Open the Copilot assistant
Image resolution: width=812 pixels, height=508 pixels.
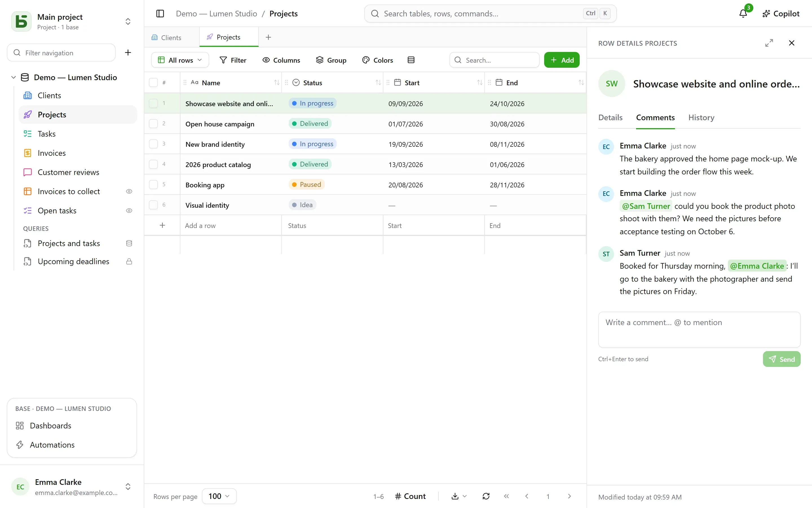[x=781, y=14]
